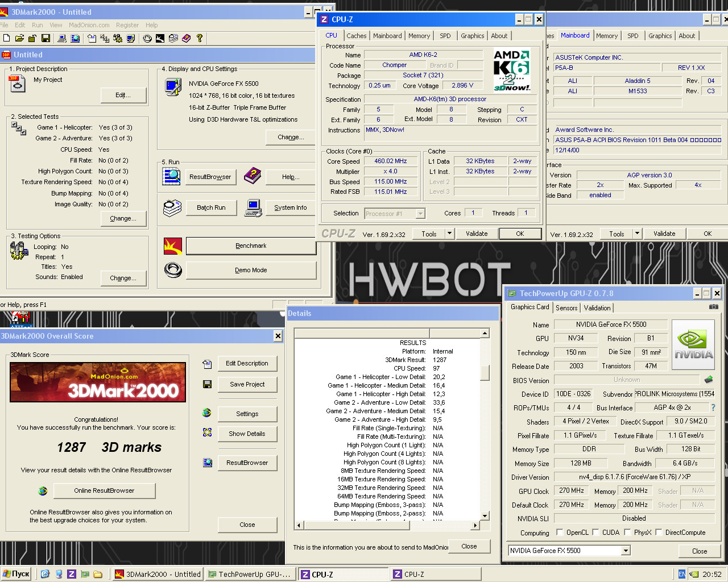Screen dimensions: 728x582
Task: Click the Display and CPU Settings monitor icon
Action: [x=173, y=87]
